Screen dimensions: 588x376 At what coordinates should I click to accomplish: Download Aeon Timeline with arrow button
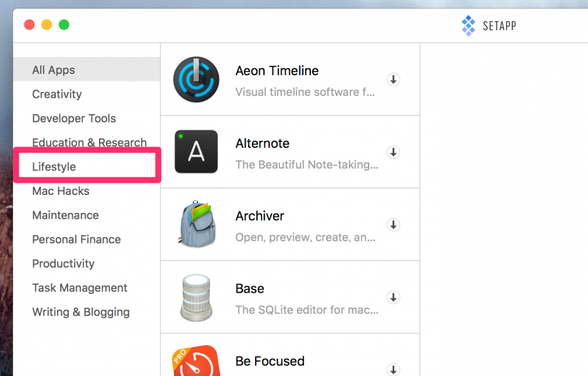click(393, 80)
